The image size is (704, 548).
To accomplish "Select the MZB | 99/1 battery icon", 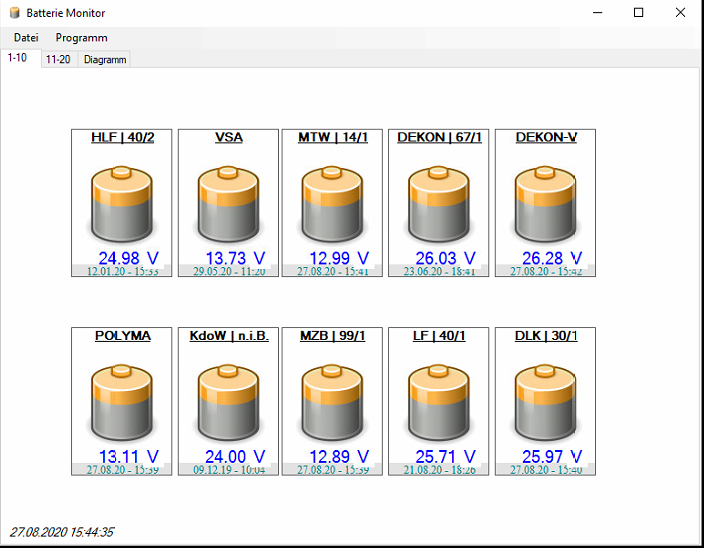I will (333, 402).
